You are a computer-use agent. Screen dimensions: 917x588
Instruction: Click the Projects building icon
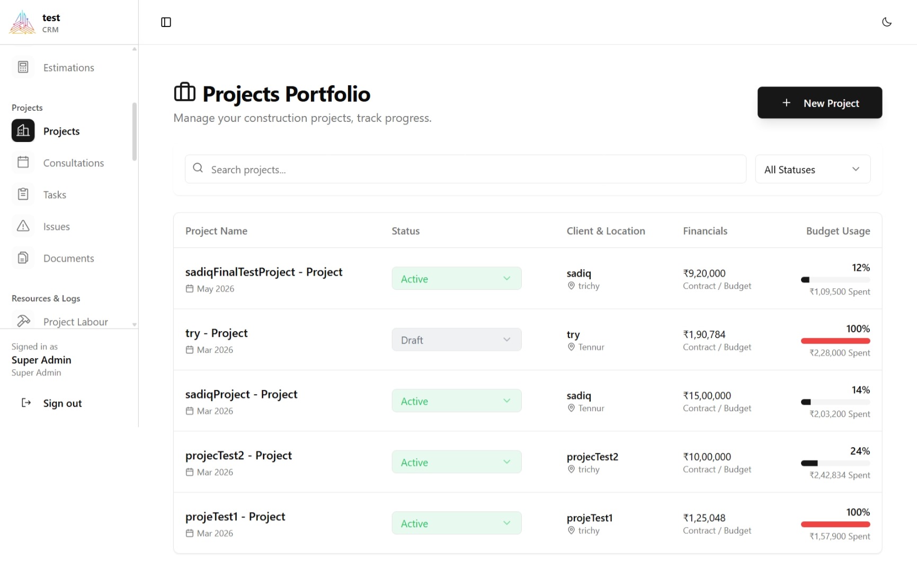(x=23, y=131)
